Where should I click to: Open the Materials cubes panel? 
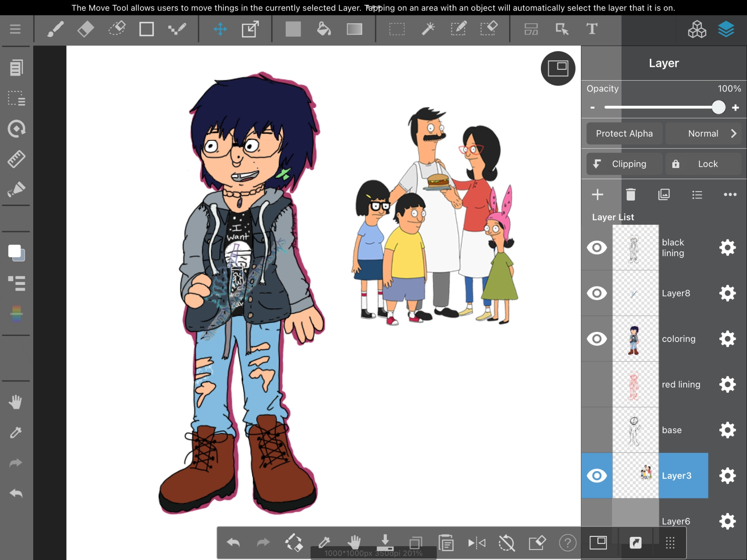pos(697,29)
